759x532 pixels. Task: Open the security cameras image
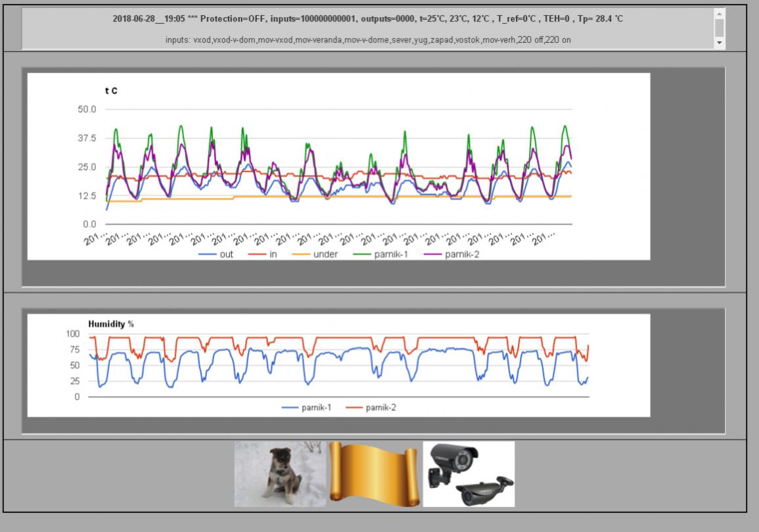pos(469,474)
